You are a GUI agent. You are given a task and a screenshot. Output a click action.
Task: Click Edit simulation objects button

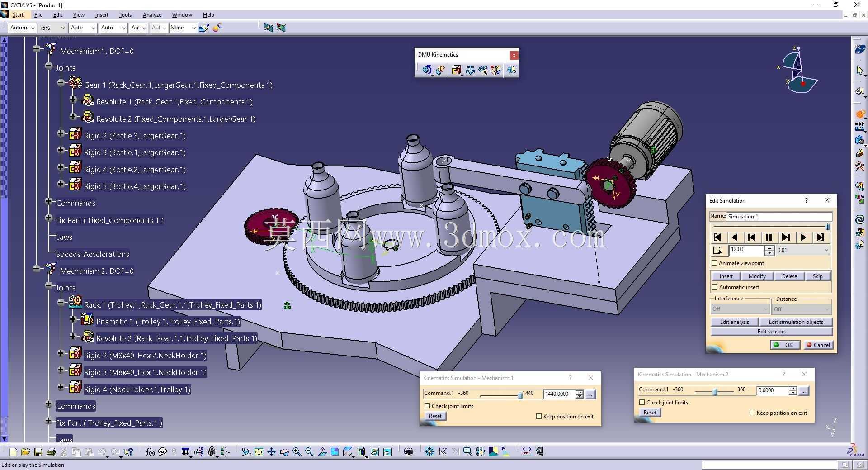(x=796, y=322)
